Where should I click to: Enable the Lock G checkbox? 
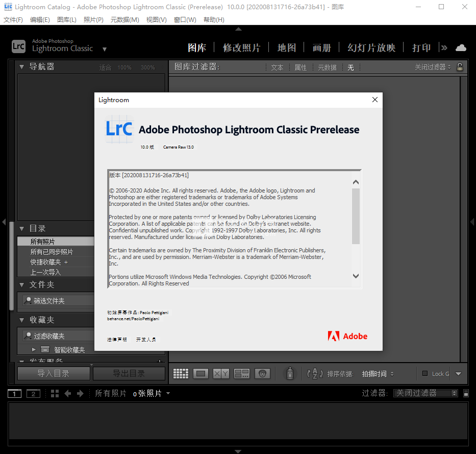pos(425,373)
